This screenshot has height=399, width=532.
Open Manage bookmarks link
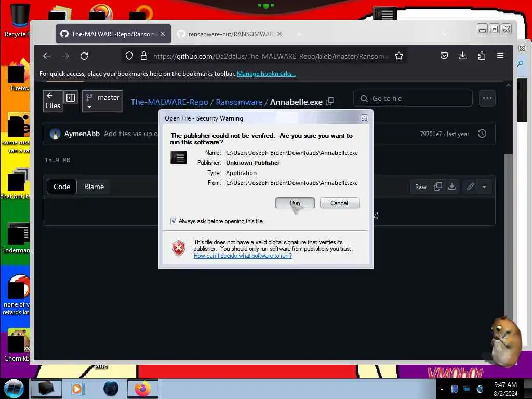coord(267,74)
